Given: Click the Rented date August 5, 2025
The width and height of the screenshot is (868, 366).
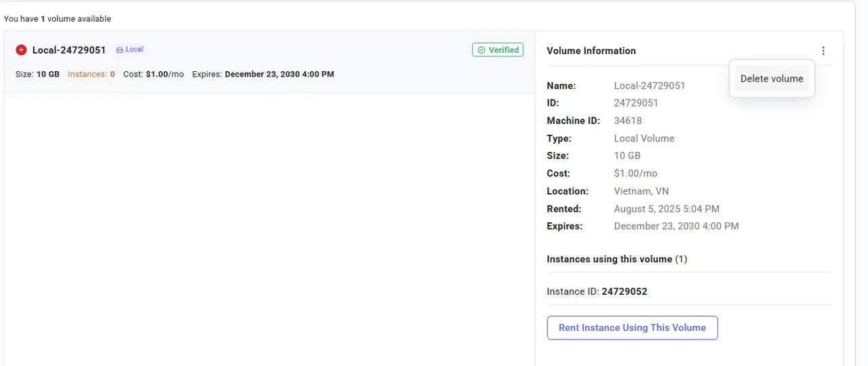Looking at the screenshot, I should [x=667, y=209].
